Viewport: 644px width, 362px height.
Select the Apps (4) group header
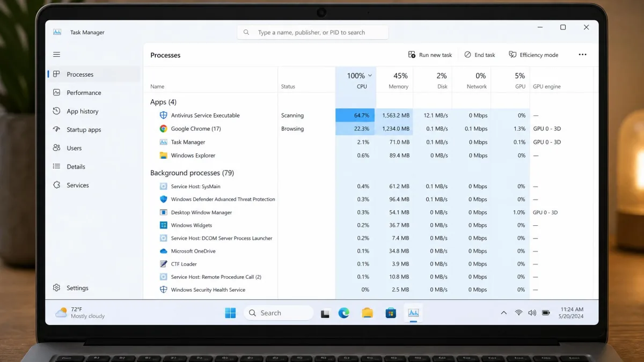[x=163, y=102]
